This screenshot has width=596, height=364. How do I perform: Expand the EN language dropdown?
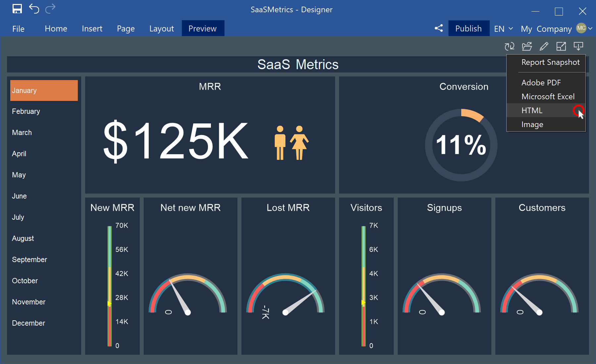coord(503,29)
